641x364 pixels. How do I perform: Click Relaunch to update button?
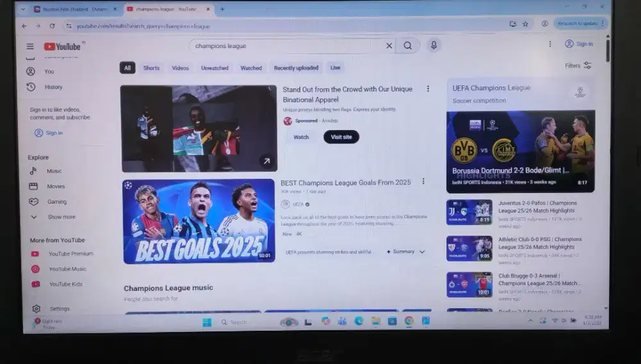(x=581, y=23)
